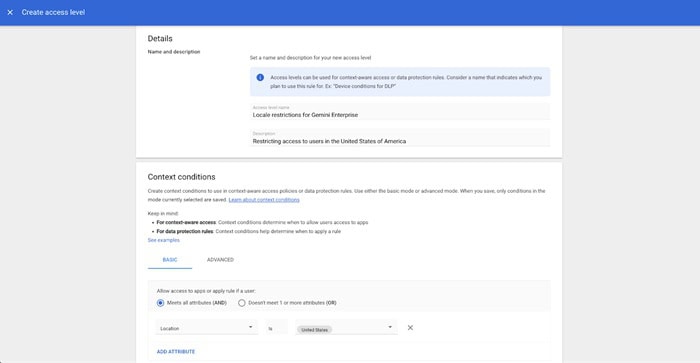The height and width of the screenshot is (363, 700).
Task: Switch to the Advanced tab
Action: click(x=220, y=260)
